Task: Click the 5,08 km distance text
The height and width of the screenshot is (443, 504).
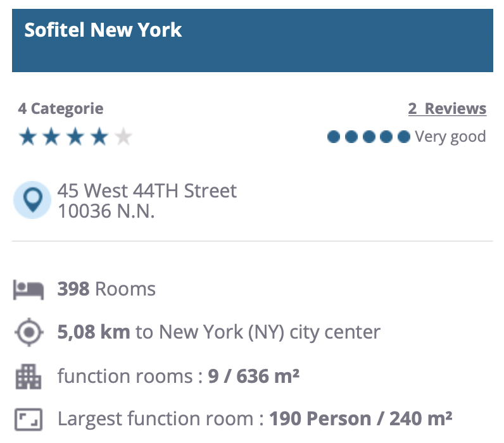Action: (x=94, y=332)
